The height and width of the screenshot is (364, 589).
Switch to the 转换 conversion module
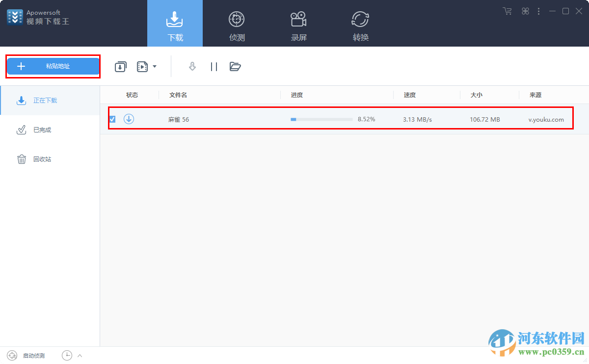coord(360,23)
